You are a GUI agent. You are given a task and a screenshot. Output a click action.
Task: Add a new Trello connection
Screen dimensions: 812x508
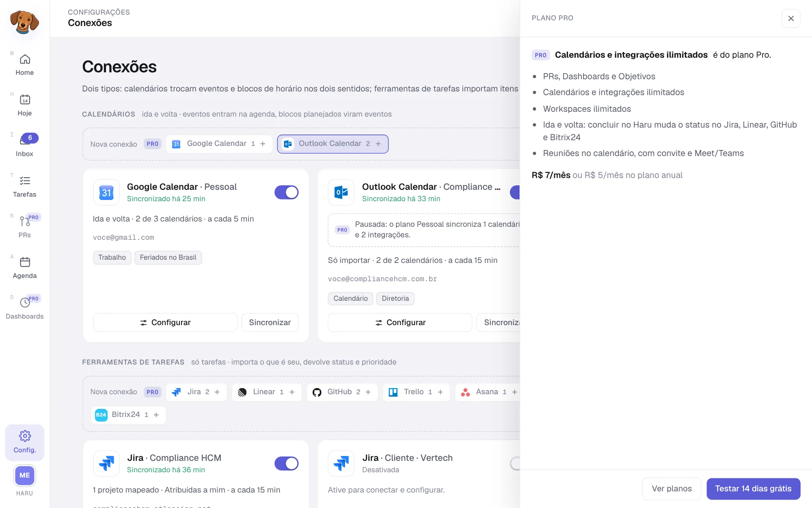click(x=417, y=392)
